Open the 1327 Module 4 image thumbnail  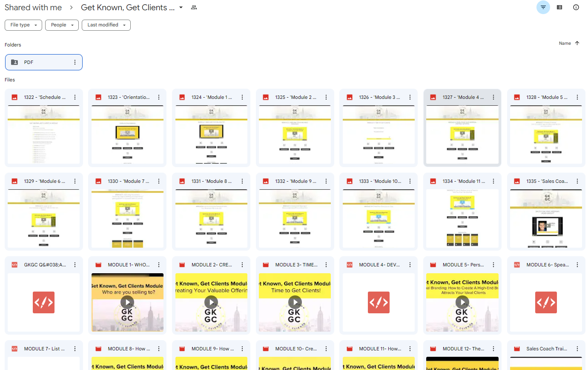point(462,134)
